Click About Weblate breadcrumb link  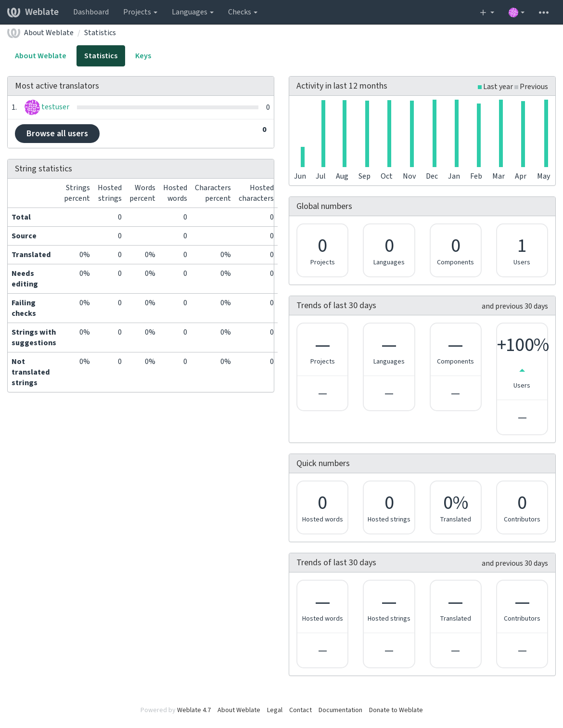(x=49, y=33)
